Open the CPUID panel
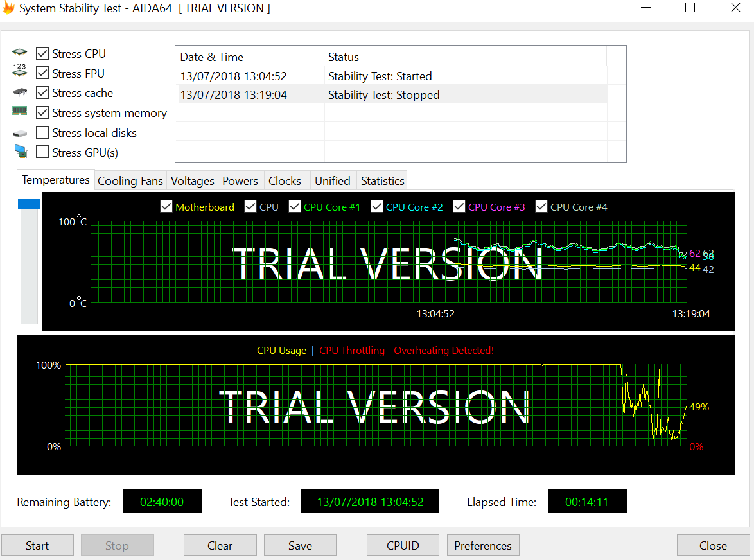 [403, 546]
